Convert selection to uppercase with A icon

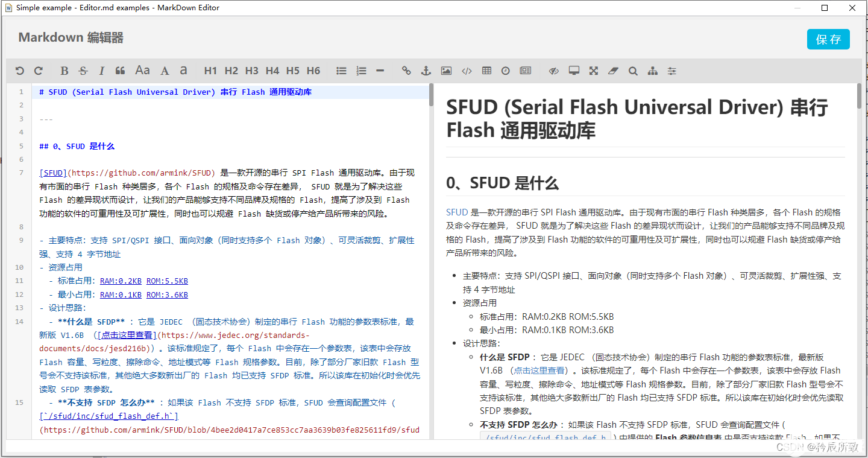165,71
